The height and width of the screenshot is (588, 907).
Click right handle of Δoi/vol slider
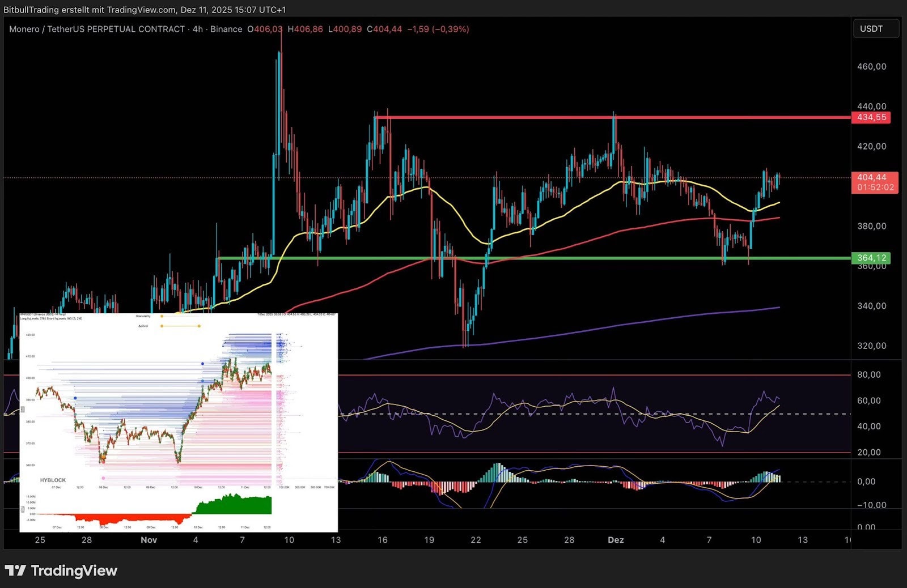[199, 326]
